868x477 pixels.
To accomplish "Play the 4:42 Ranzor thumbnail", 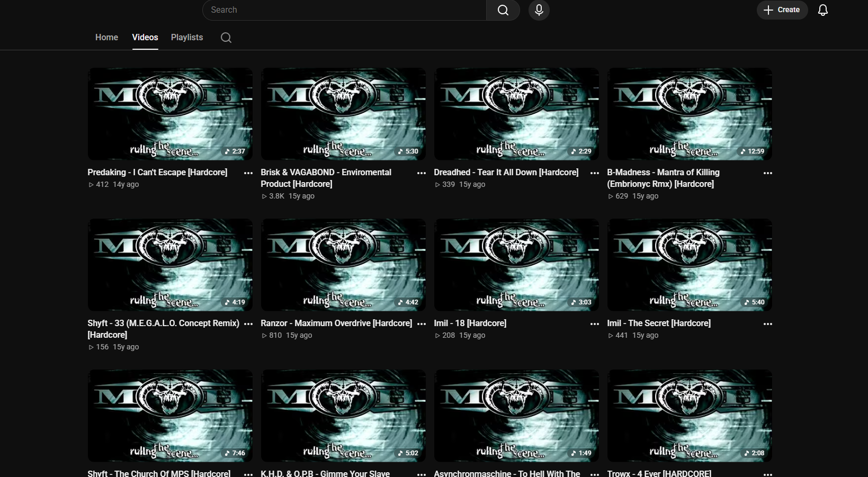I will 343,265.
